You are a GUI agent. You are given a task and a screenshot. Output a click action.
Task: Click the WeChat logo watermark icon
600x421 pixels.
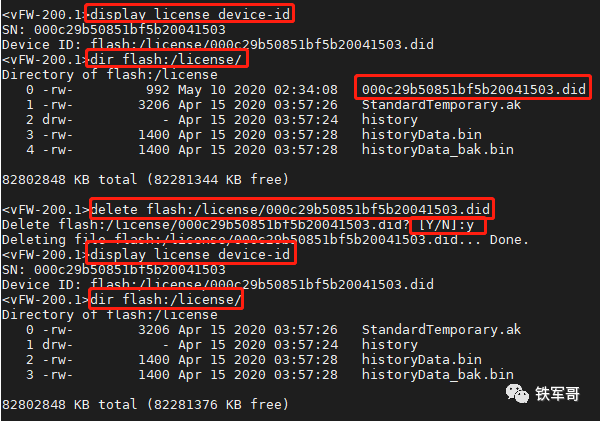click(517, 393)
